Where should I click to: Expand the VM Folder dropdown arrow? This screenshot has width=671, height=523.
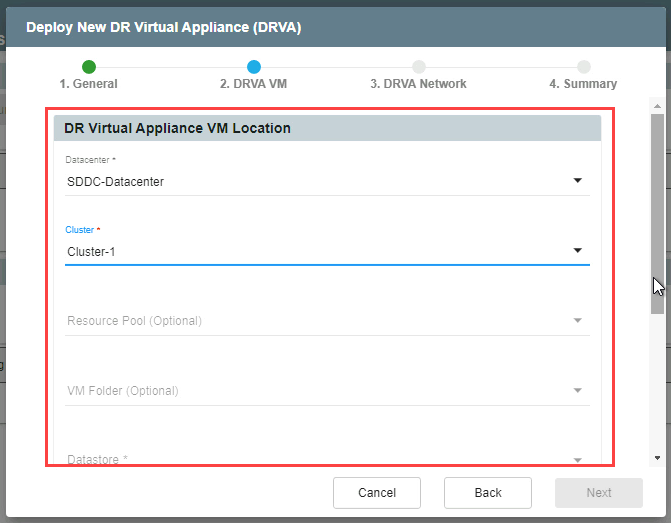point(577,391)
